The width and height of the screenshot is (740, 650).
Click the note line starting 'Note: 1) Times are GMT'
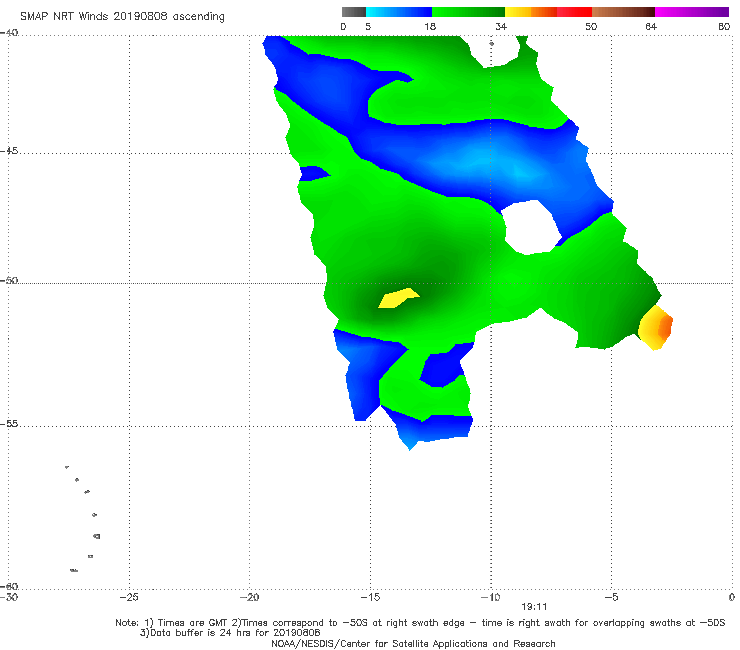click(420, 623)
